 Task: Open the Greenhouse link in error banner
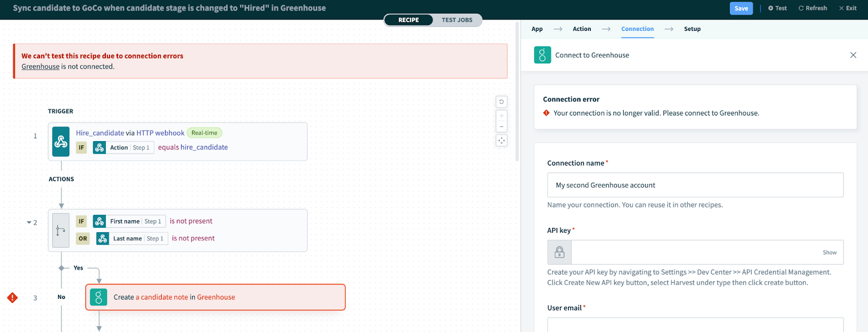point(41,67)
